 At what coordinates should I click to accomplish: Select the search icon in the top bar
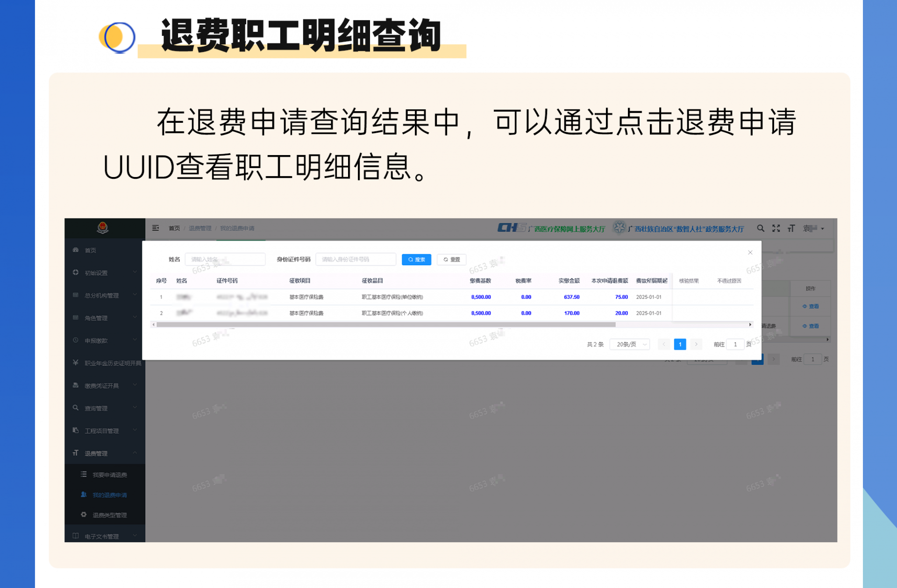tap(761, 228)
